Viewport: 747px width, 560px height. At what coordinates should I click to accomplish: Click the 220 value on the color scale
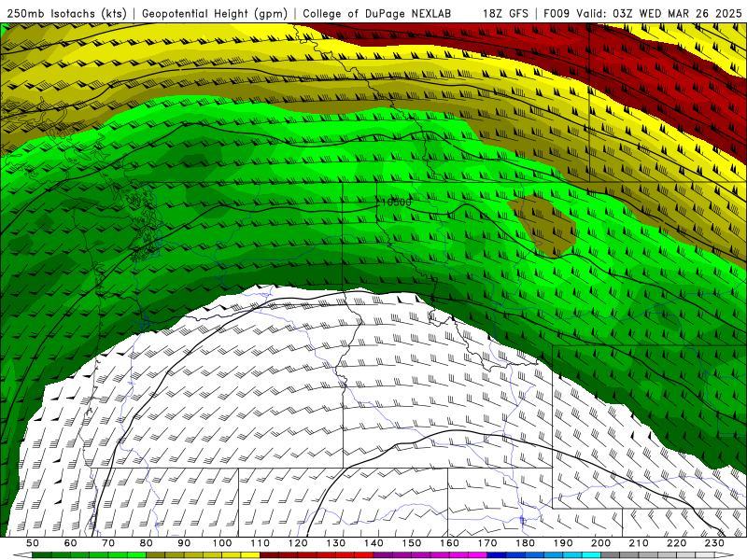676,543
